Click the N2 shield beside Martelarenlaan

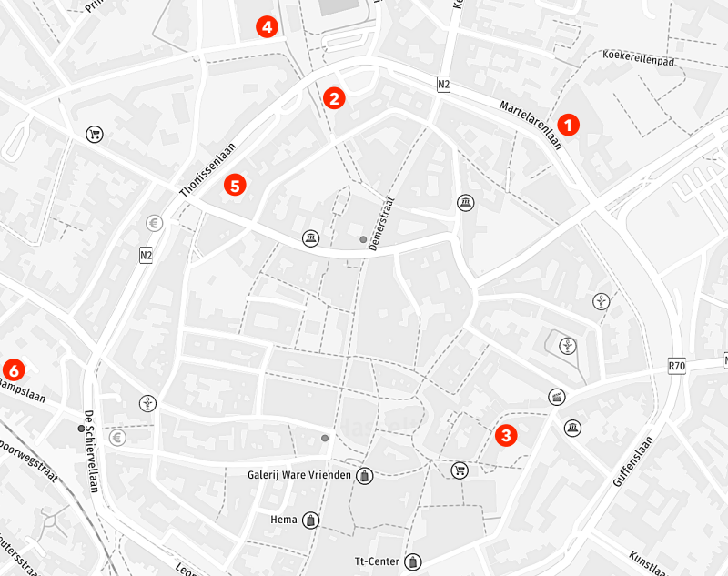point(443,84)
